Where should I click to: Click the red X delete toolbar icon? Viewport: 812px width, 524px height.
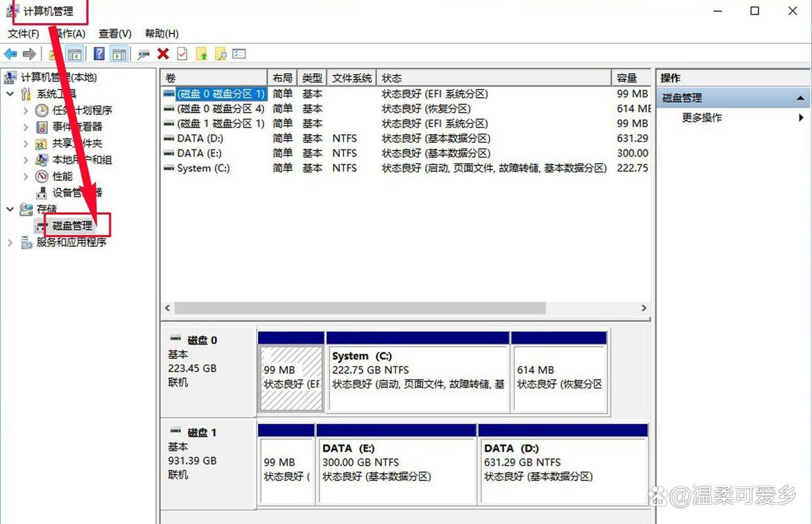pyautogui.click(x=162, y=54)
